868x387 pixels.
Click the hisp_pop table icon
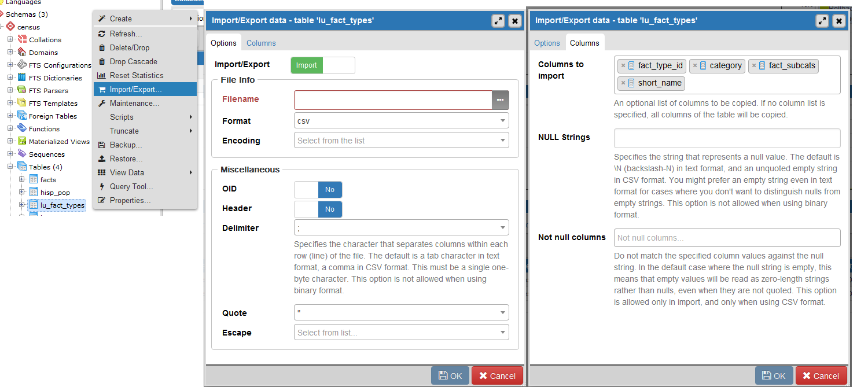34,192
